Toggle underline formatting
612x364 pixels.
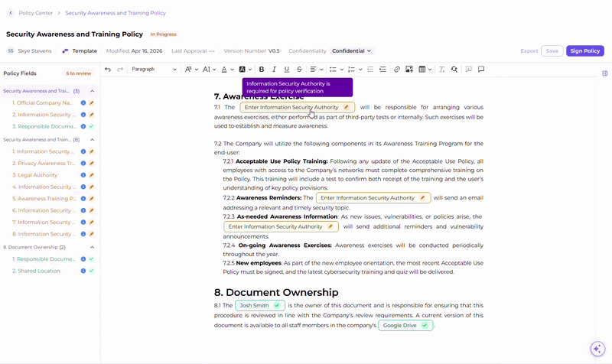(x=286, y=70)
